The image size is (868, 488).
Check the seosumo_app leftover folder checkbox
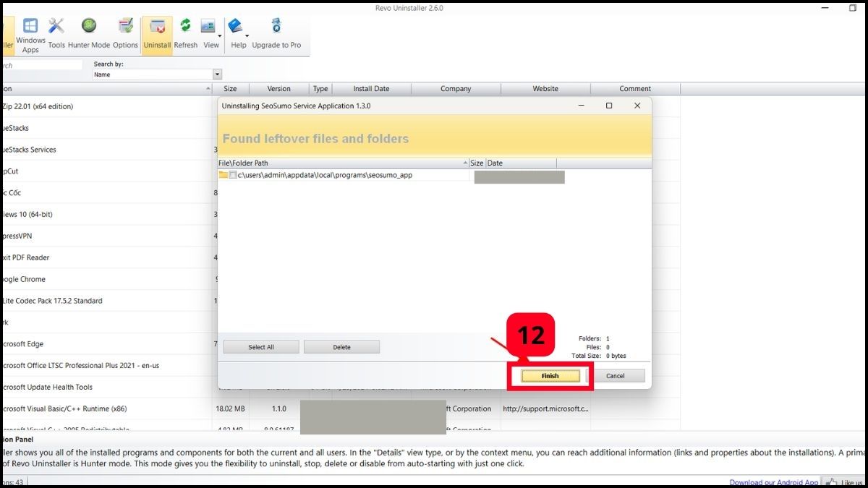click(x=233, y=175)
